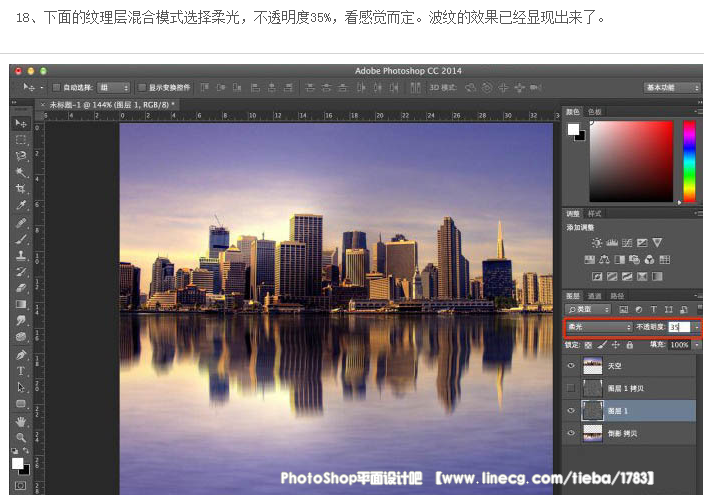Enable the 自动选择 checkbox
This screenshot has width=704, height=495.
coord(57,87)
